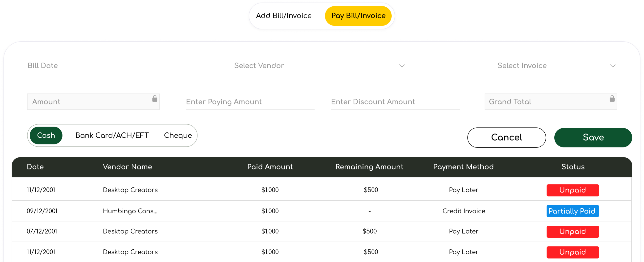The height and width of the screenshot is (262, 644).
Task: Click the Status column header
Action: coord(573,167)
